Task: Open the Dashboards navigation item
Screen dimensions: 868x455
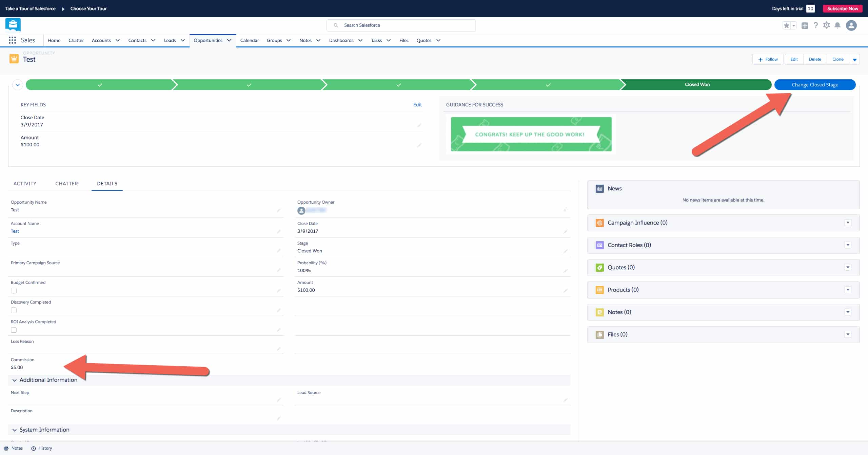Action: click(341, 40)
